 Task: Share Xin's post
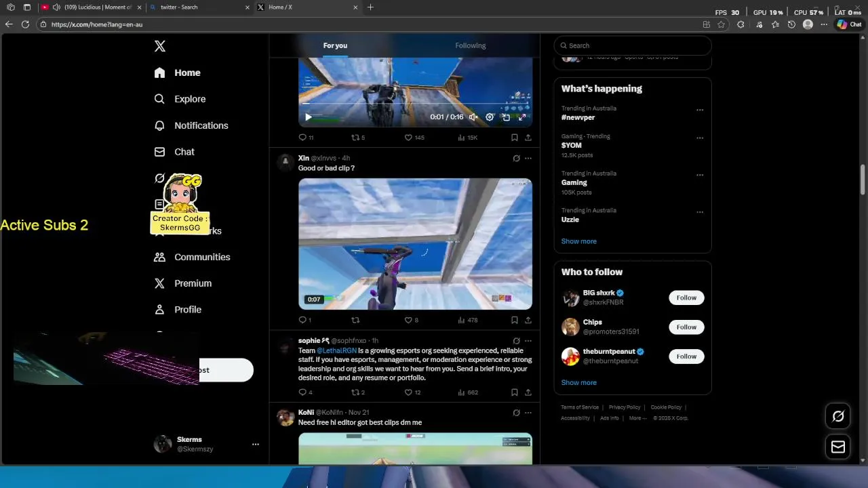[x=528, y=320]
